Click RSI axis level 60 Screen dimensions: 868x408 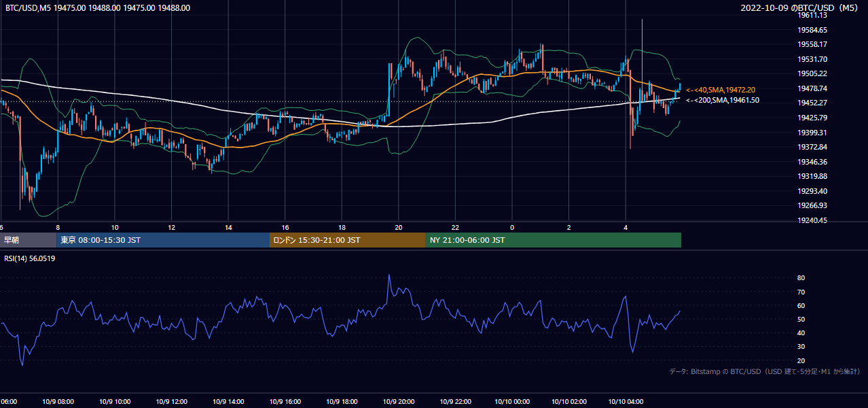(801, 305)
